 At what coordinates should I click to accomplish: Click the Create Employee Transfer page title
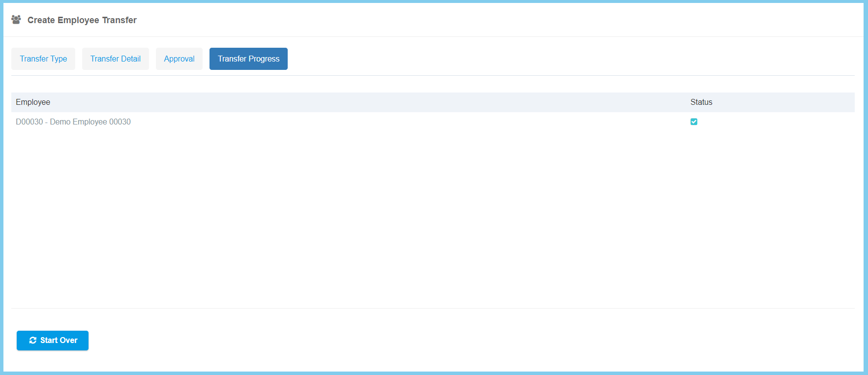pos(82,20)
